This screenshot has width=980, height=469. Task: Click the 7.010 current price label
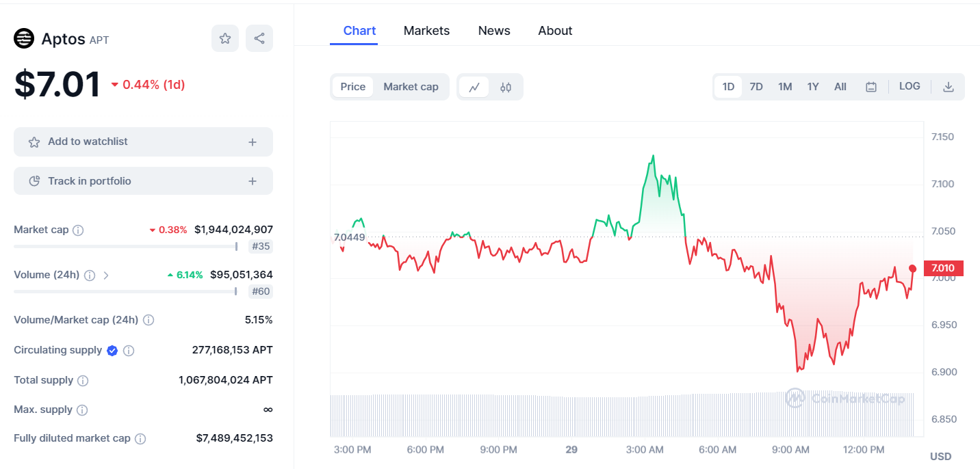pyautogui.click(x=943, y=268)
